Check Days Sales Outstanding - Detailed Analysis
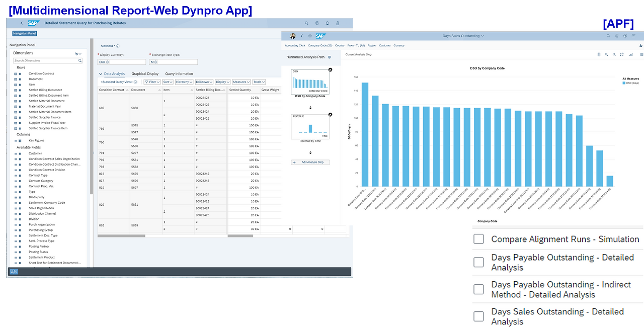 [x=478, y=316]
